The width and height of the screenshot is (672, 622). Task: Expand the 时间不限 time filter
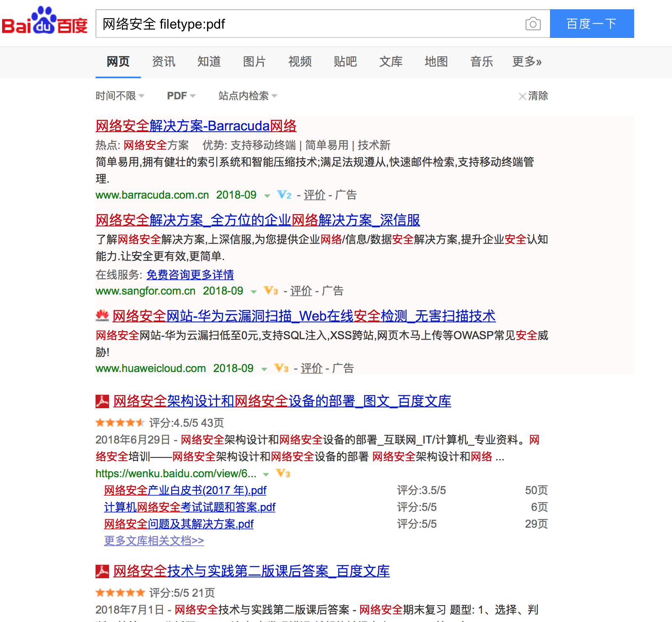click(x=120, y=96)
